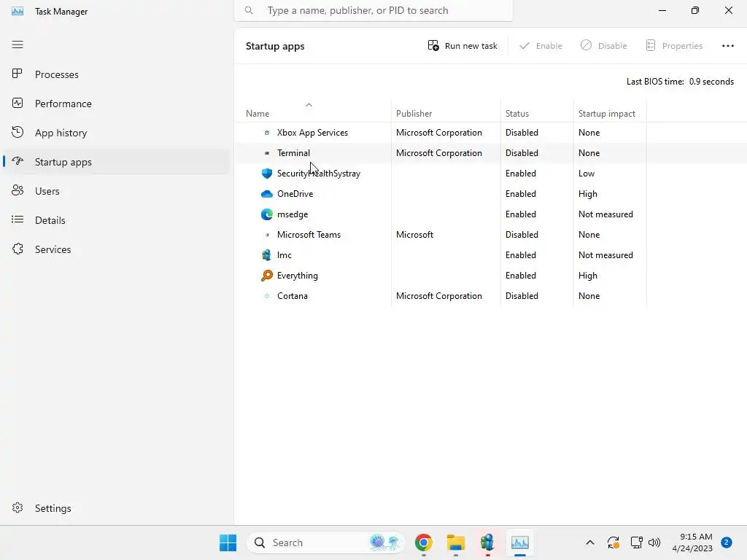Launch Chrome from the taskbar
This screenshot has width=747, height=560.
[424, 542]
